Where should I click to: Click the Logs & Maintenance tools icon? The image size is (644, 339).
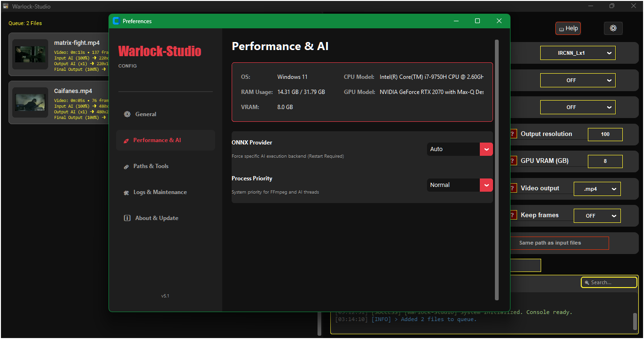126,193
